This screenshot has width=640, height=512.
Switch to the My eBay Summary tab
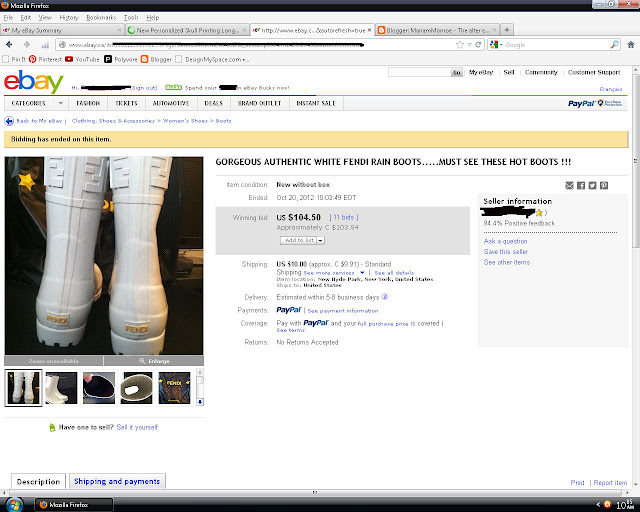(x=62, y=30)
